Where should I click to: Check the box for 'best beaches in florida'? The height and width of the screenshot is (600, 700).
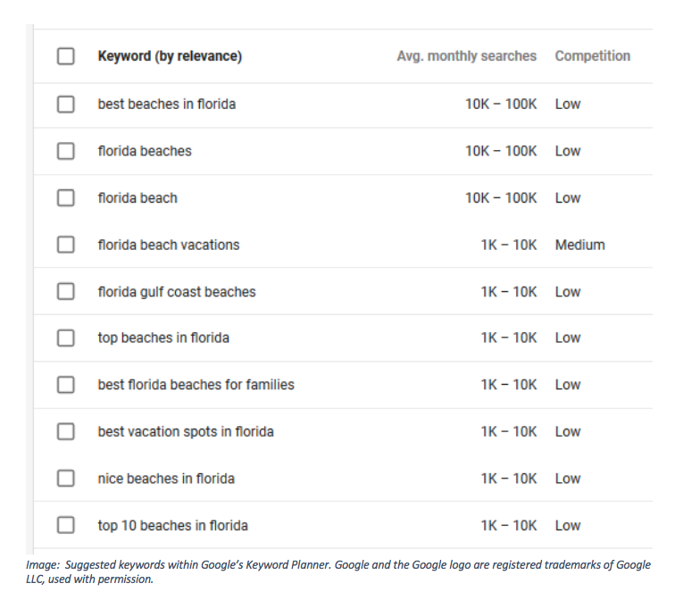point(65,104)
